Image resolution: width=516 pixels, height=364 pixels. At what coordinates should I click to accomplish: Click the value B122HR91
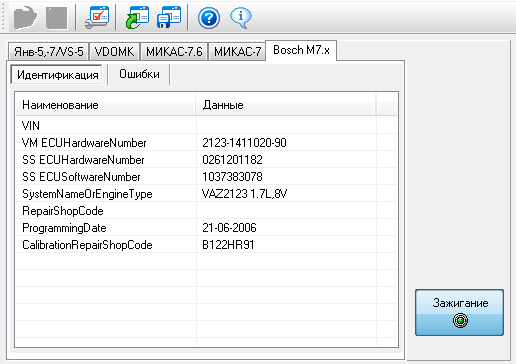[x=228, y=245]
